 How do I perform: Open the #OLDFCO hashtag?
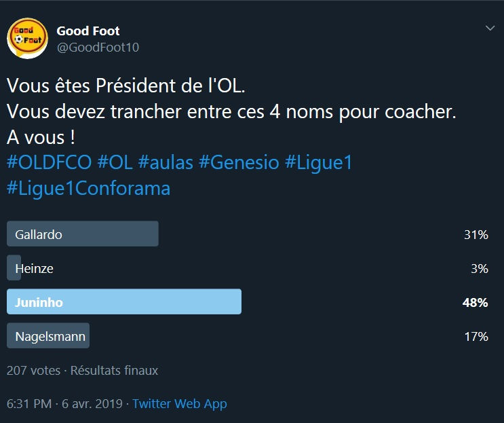tap(48, 163)
